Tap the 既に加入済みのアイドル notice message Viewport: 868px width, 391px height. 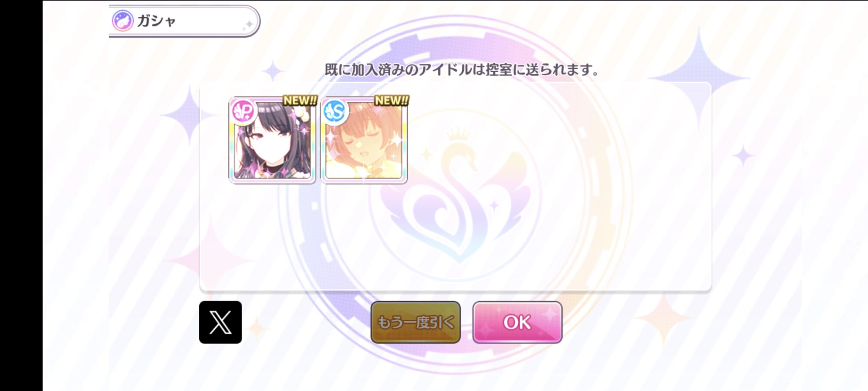point(462,70)
